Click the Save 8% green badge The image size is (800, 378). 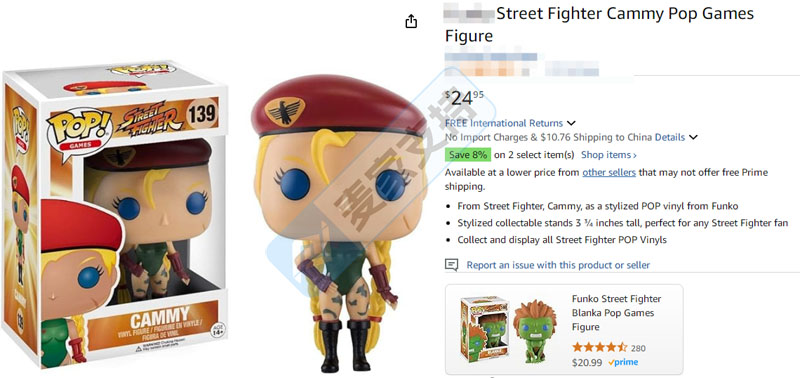point(468,155)
